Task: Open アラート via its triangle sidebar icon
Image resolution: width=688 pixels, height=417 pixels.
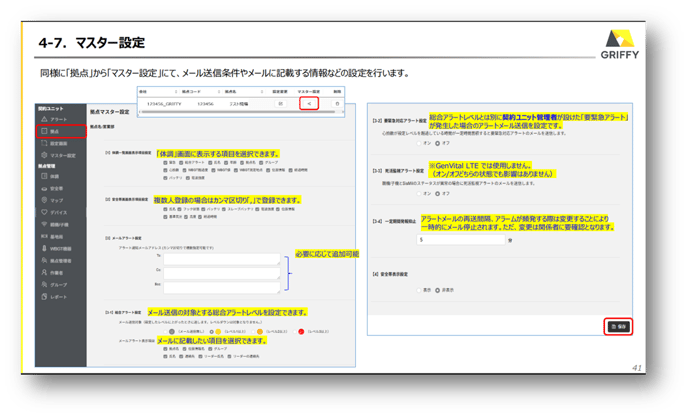Action: tap(44, 119)
